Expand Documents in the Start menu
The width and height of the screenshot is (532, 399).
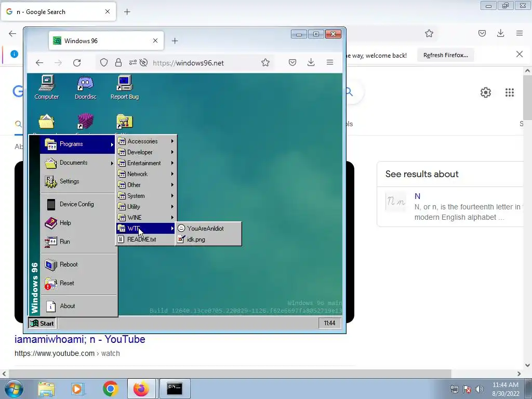78,163
